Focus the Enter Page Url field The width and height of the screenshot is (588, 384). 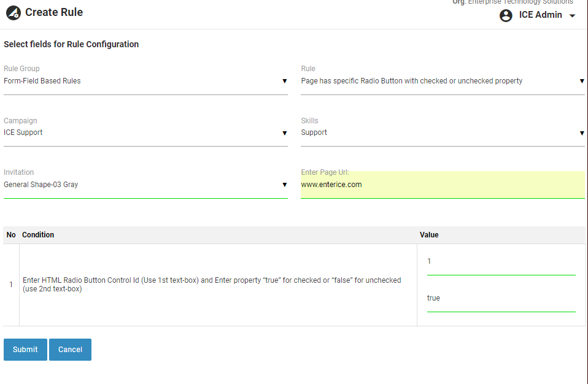coord(442,185)
